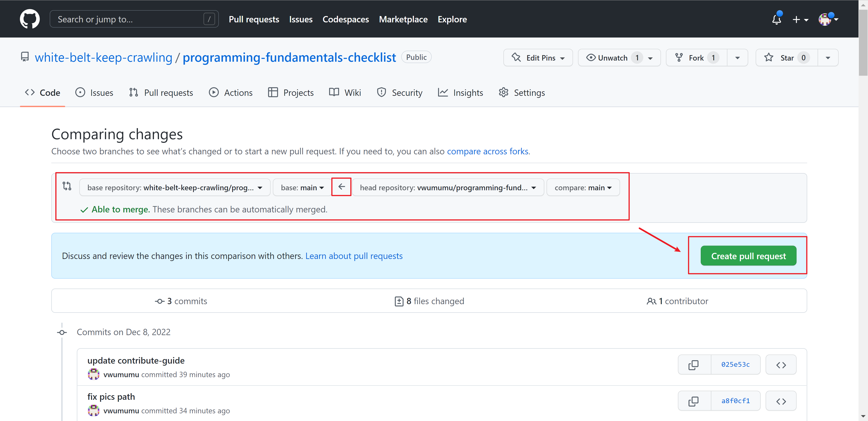868x421 pixels.
Task: Copy SHA for fix pics path commit
Action: pos(694,401)
